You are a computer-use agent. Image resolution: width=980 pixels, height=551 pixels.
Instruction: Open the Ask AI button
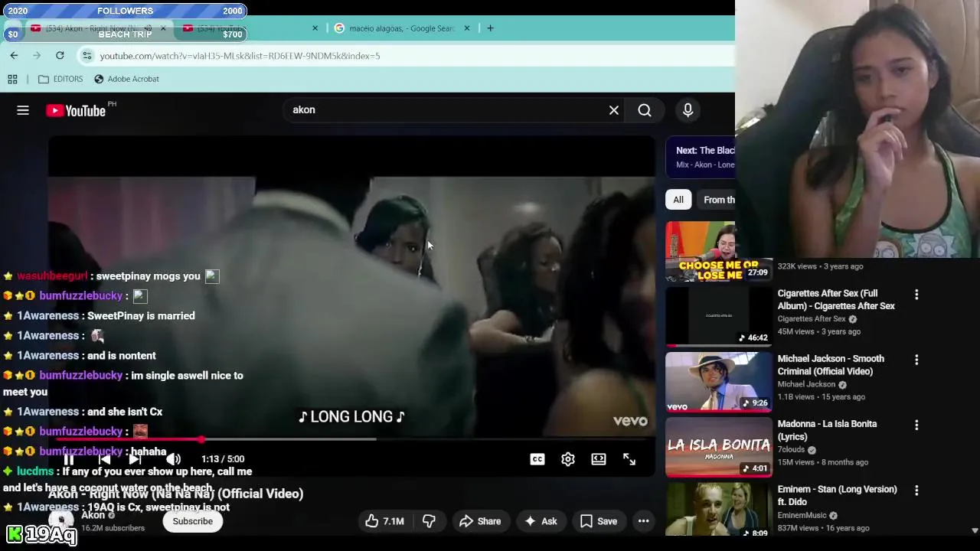pyautogui.click(x=541, y=521)
